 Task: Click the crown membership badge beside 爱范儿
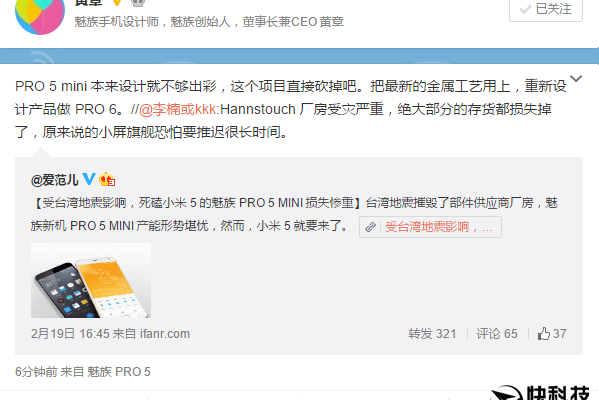pos(107,179)
